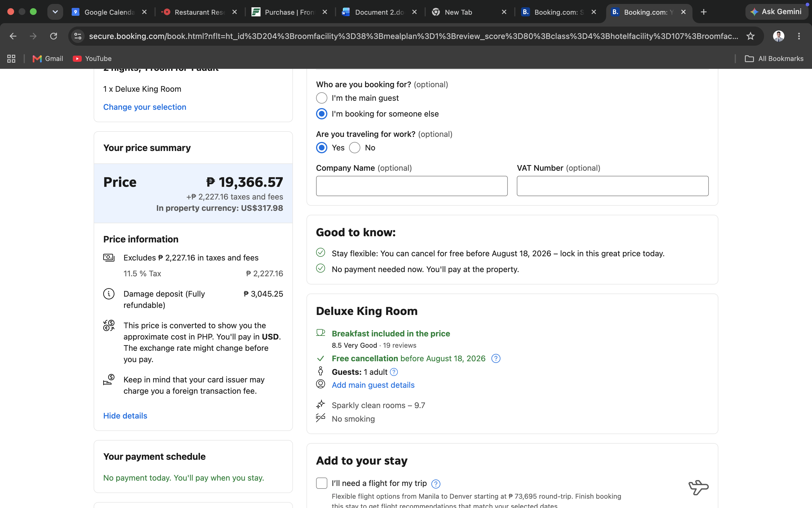Click the breakfast cup icon
The image size is (812, 508).
[321, 333]
